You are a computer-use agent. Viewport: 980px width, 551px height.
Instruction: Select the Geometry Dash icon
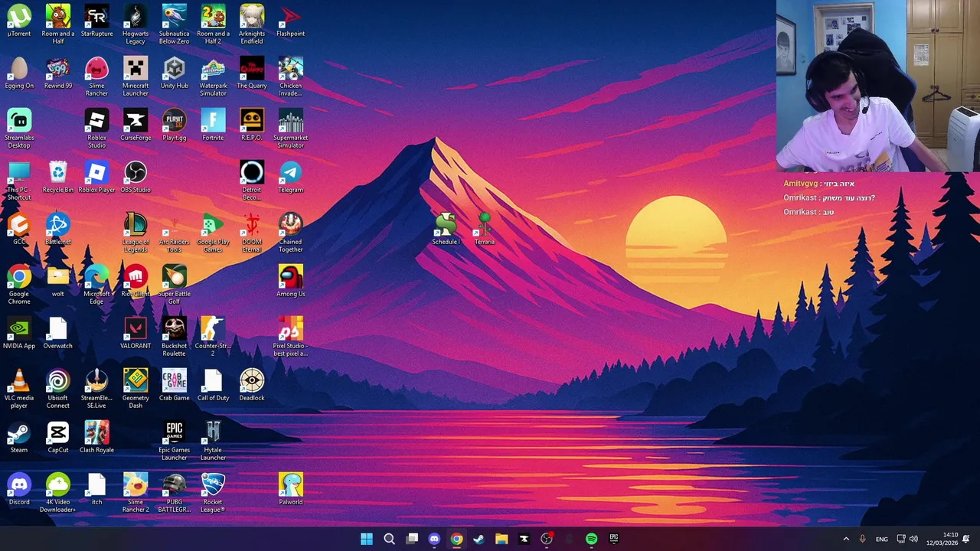[x=136, y=389]
